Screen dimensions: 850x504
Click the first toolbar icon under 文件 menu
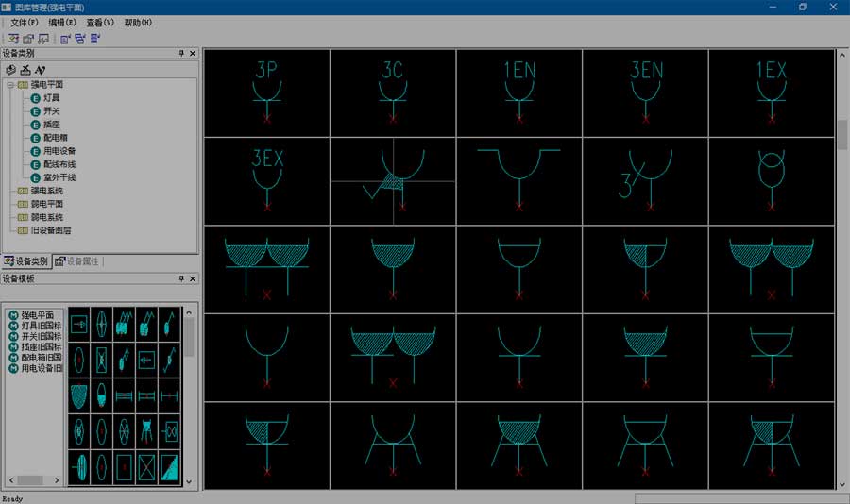pos(13,39)
